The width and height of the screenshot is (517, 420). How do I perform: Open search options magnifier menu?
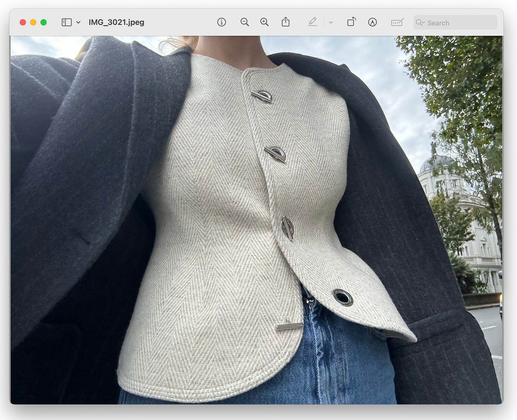420,22
